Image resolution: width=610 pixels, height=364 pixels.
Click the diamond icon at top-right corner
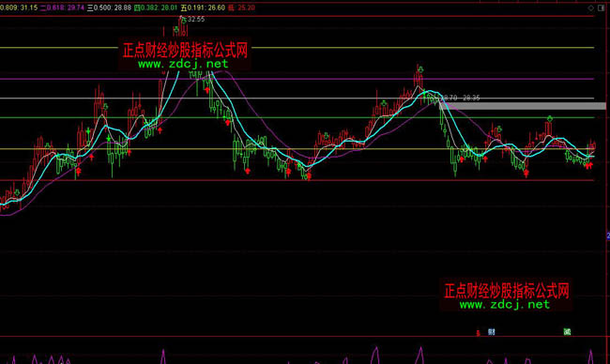[591, 8]
